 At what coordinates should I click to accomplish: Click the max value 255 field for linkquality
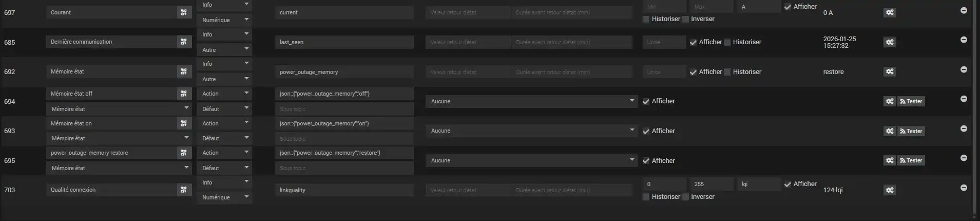click(712, 184)
